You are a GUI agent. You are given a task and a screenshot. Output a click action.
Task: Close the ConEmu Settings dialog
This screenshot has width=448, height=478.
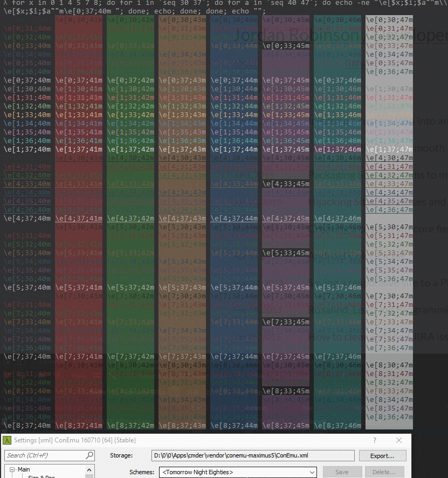point(398,440)
